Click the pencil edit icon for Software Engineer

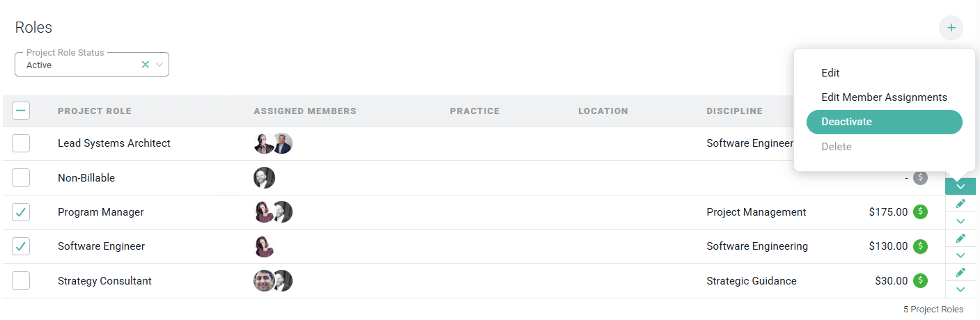(x=960, y=238)
